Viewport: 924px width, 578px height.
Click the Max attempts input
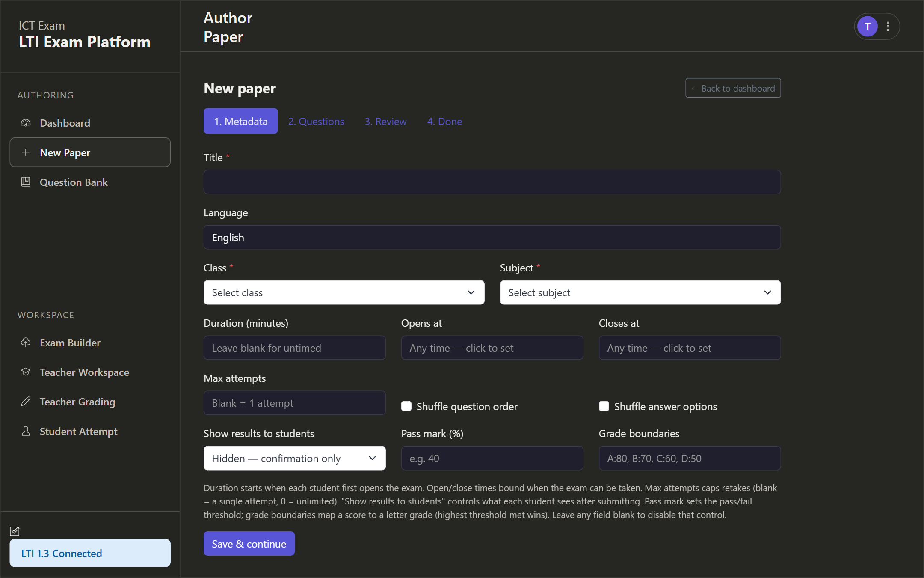[294, 403]
